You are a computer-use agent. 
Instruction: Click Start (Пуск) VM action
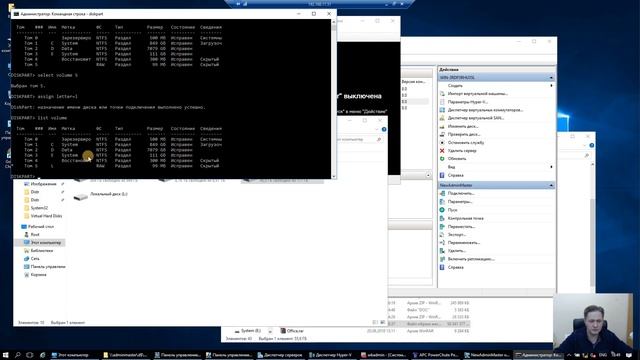(452, 210)
